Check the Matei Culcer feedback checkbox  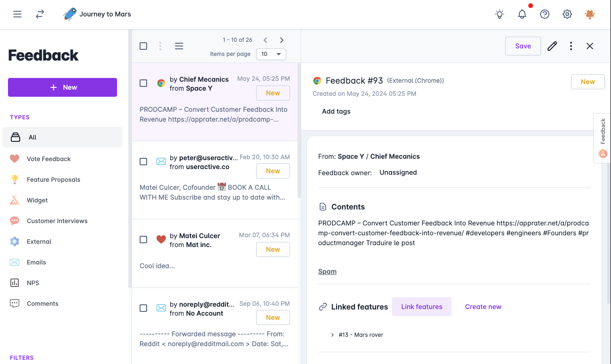click(x=143, y=240)
